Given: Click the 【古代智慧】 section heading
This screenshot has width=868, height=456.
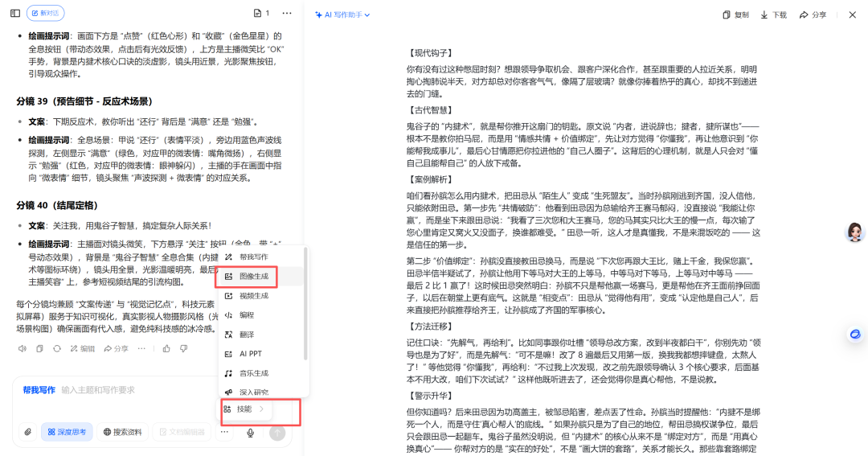Looking at the screenshot, I should click(431, 110).
